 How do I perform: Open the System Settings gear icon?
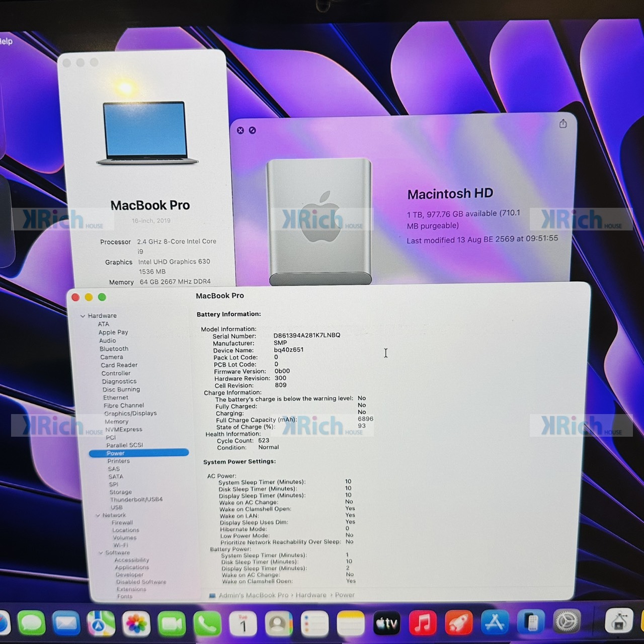click(567, 621)
